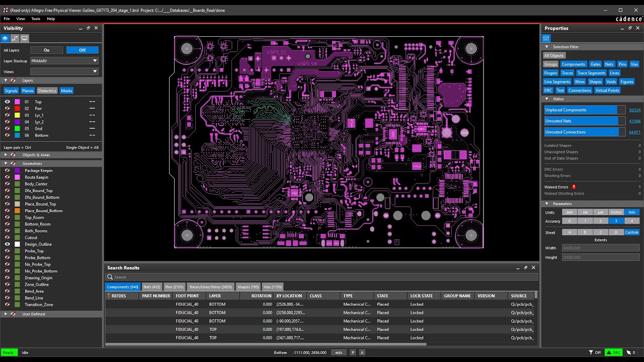Screen dimensions: 644x362
Task: Click the yellow color swatch for Lyr_1
Action: (x=17, y=115)
